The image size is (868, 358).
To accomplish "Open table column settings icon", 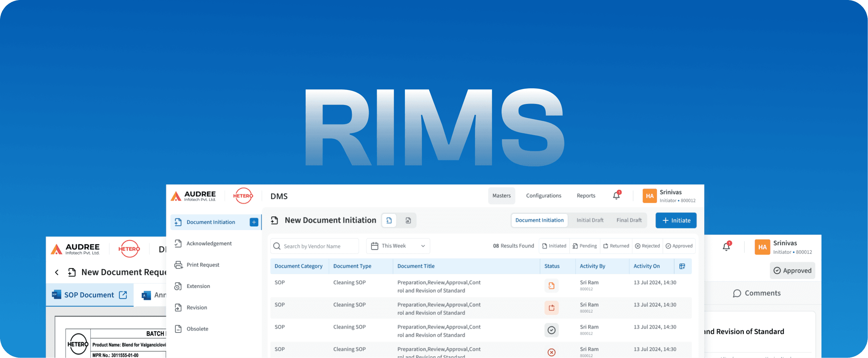I will (x=682, y=266).
